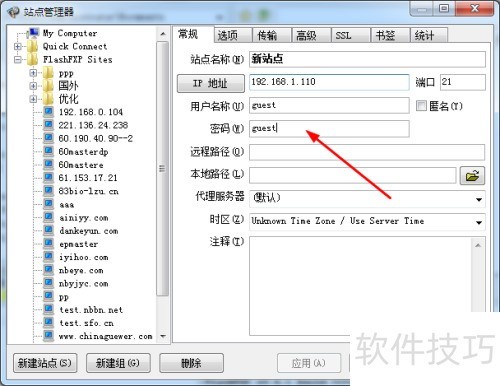Switch to the 选项 tab
The height and width of the screenshot is (386, 500).
click(232, 35)
